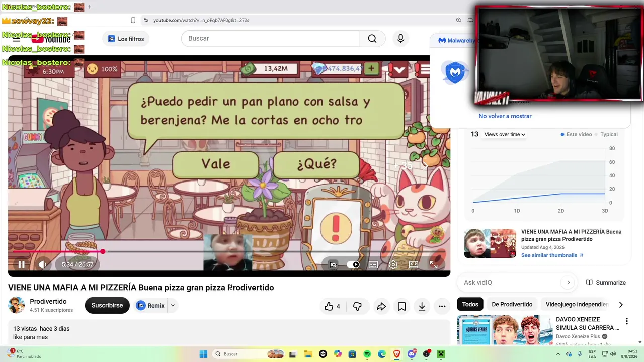This screenshot has width=644, height=362.
Task: Open Spotify from taskbar
Action: (367, 354)
